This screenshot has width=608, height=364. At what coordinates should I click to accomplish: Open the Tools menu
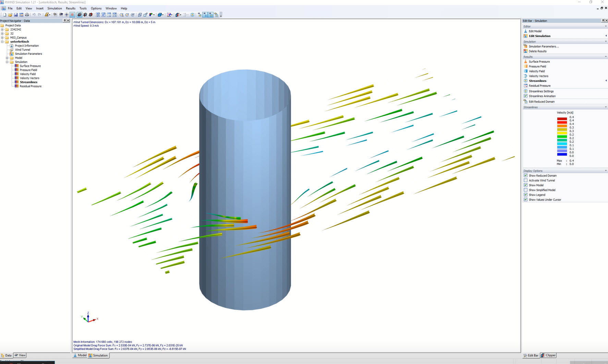click(x=83, y=8)
